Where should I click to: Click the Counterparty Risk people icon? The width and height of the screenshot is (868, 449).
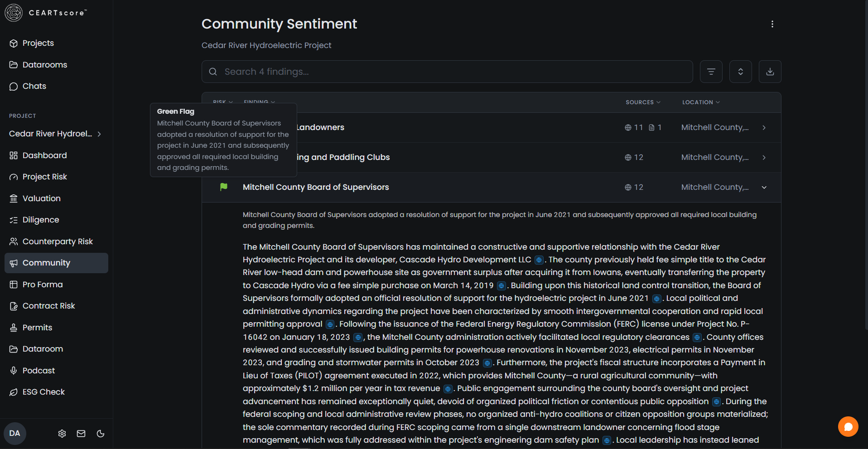(x=14, y=241)
